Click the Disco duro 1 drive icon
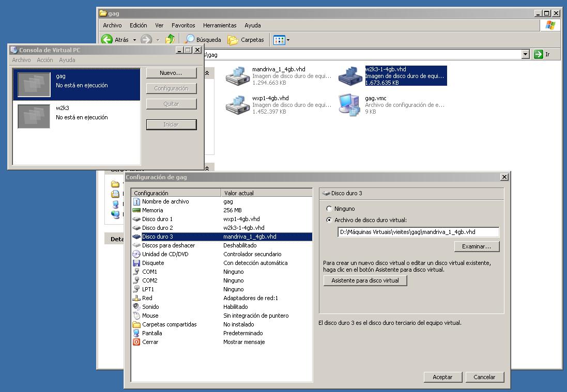 tap(136, 219)
